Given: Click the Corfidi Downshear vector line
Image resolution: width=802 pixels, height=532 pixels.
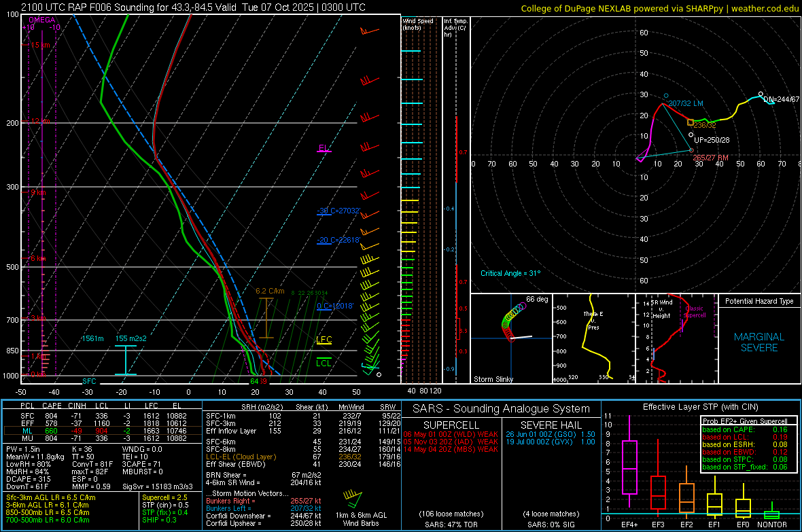Looking at the screenshot, I should (264, 516).
